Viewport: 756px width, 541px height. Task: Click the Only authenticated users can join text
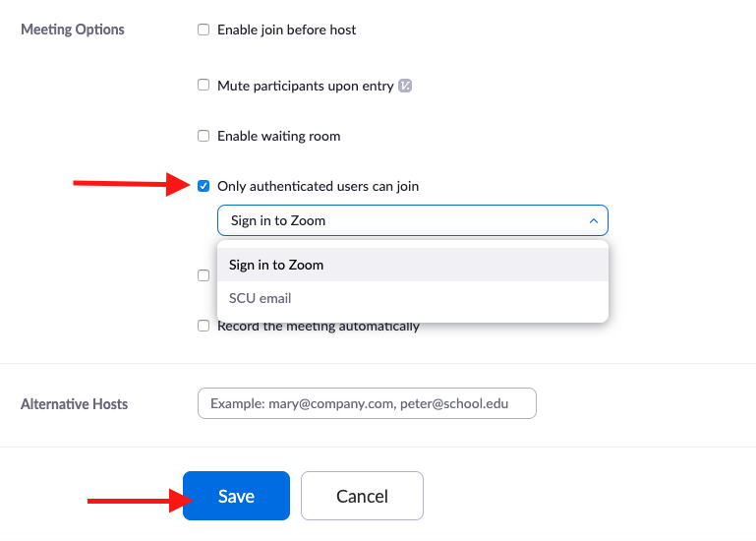click(x=318, y=186)
